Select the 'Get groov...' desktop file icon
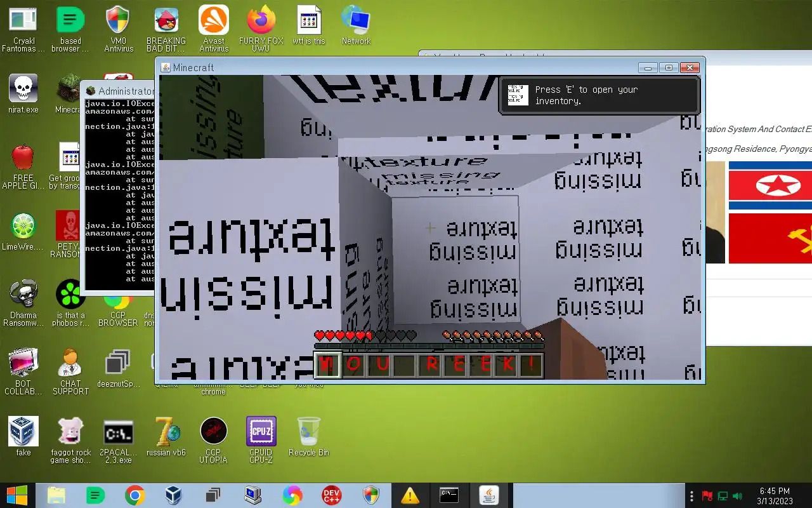 [x=65, y=166]
